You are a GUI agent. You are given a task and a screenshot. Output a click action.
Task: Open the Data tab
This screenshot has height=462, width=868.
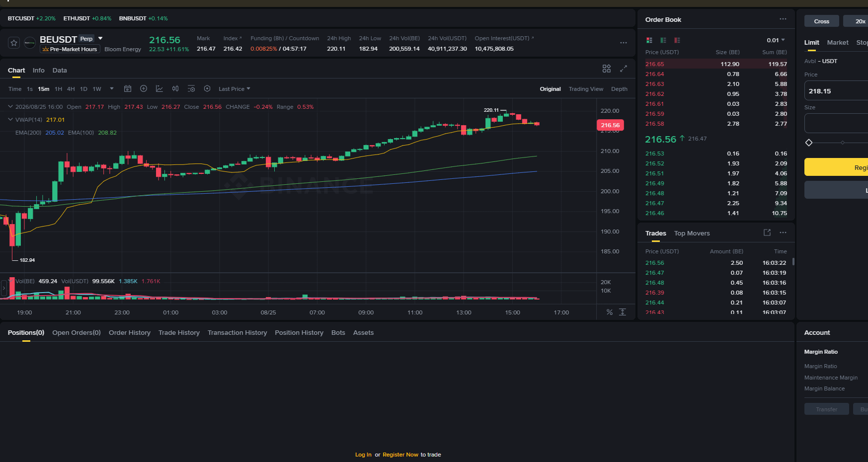click(60, 70)
